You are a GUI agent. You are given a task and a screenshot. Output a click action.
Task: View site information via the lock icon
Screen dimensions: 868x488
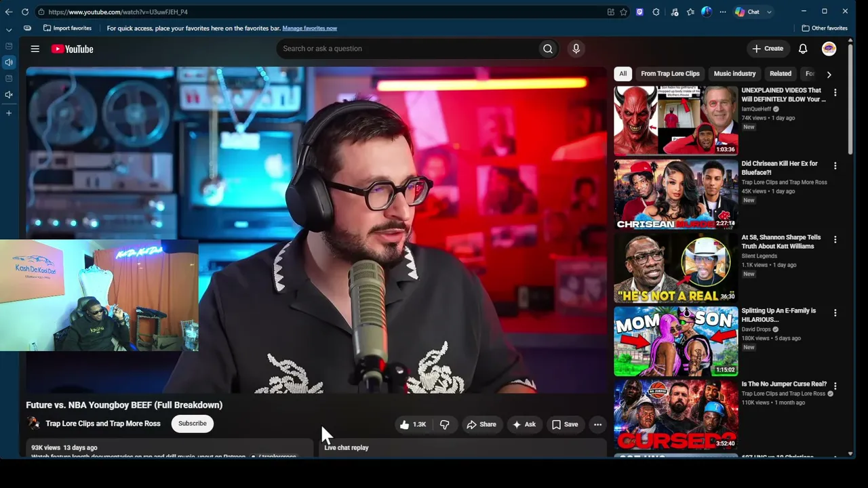coord(41,12)
